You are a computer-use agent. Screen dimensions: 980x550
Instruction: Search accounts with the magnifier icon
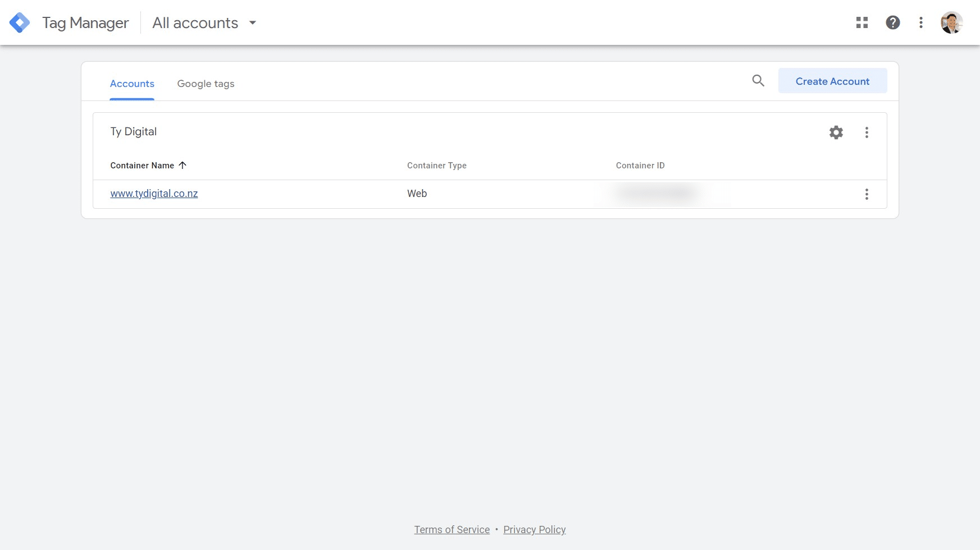pyautogui.click(x=758, y=81)
